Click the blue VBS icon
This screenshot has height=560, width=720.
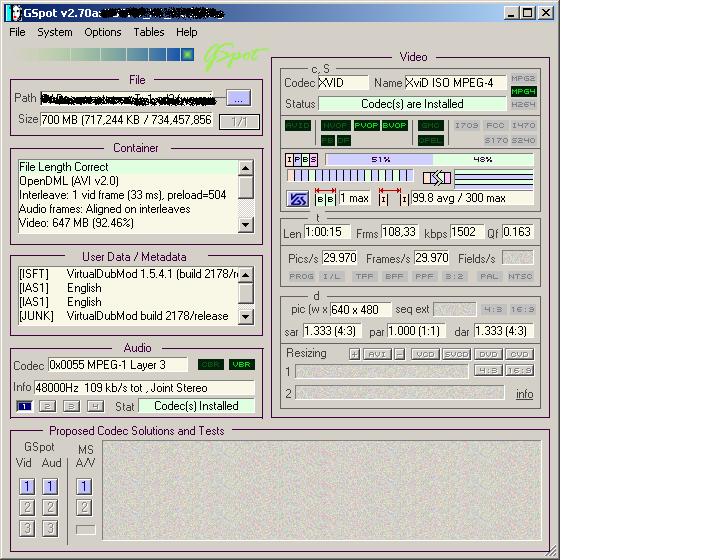coord(297,199)
